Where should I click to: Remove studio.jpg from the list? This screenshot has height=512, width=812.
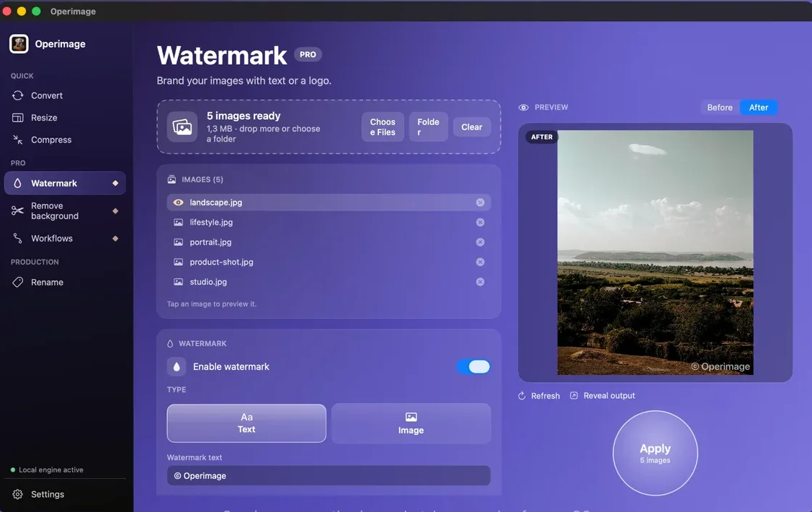(x=480, y=282)
